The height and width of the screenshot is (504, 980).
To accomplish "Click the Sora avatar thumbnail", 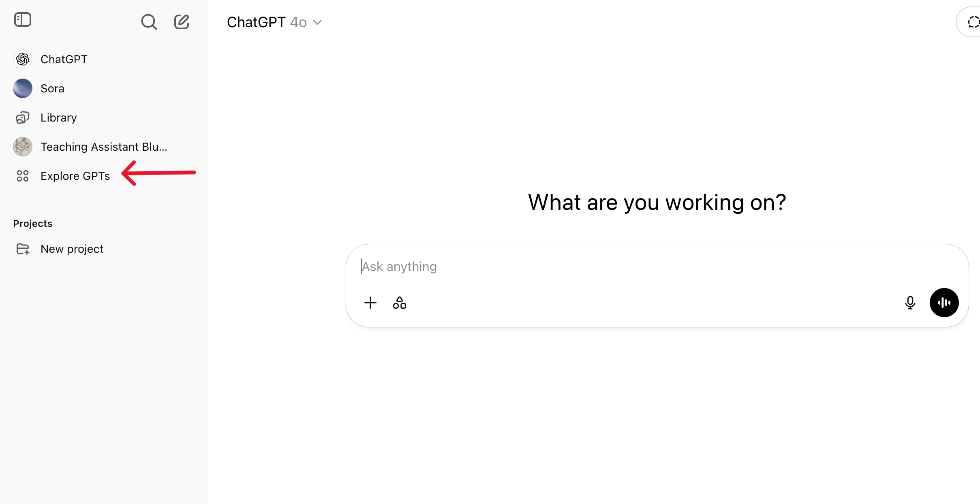I will coord(23,89).
